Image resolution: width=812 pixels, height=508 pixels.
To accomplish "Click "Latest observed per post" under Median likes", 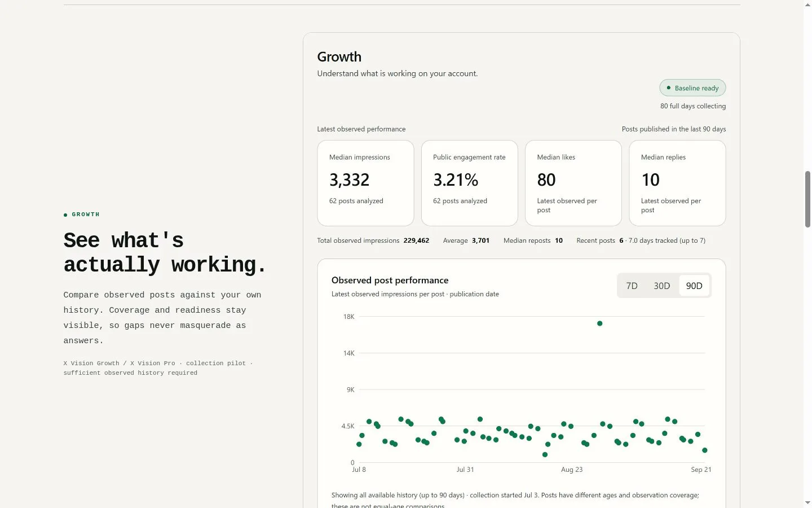I will pos(567,205).
